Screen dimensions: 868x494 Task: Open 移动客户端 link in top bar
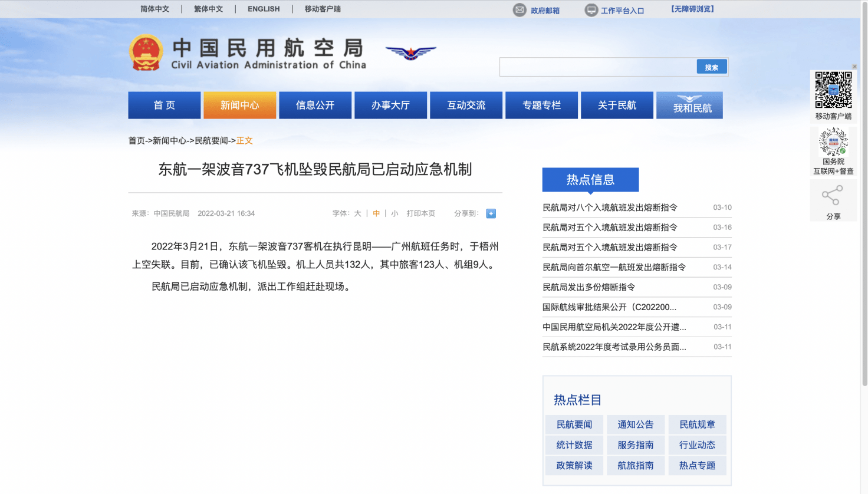[x=323, y=9]
